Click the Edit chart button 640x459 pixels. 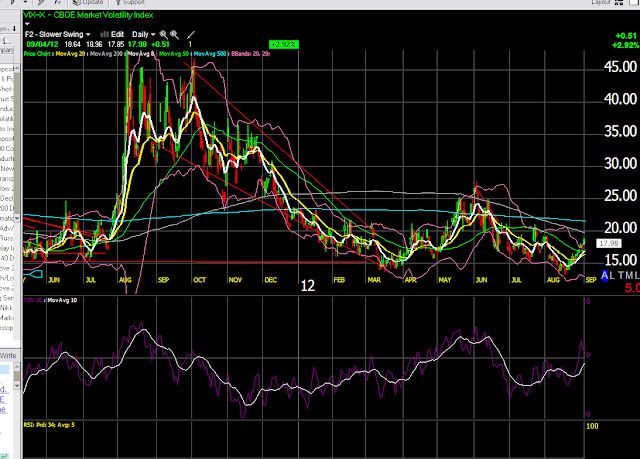coord(117,35)
